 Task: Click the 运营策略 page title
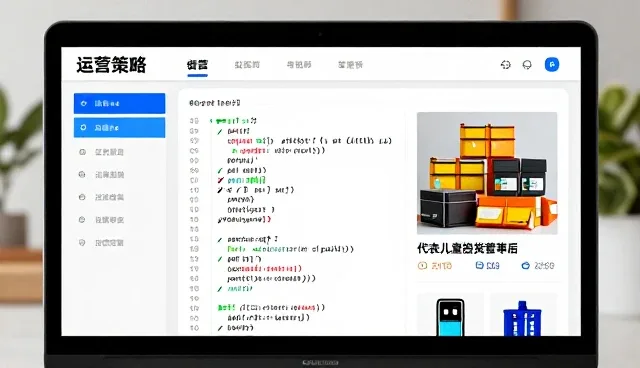111,65
